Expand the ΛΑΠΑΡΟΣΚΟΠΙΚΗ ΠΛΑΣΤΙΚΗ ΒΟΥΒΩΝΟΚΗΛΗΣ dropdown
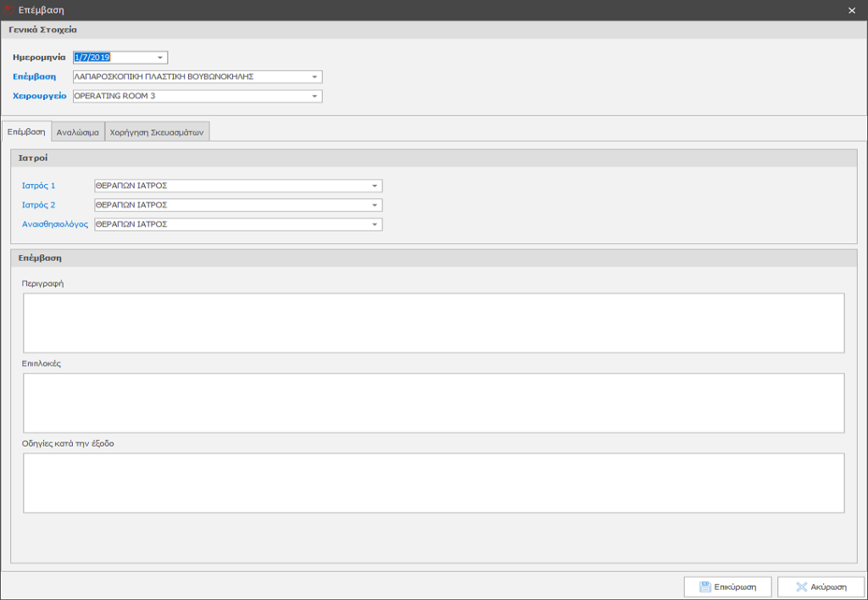Image resolution: width=868 pixels, height=600 pixels. 314,77
